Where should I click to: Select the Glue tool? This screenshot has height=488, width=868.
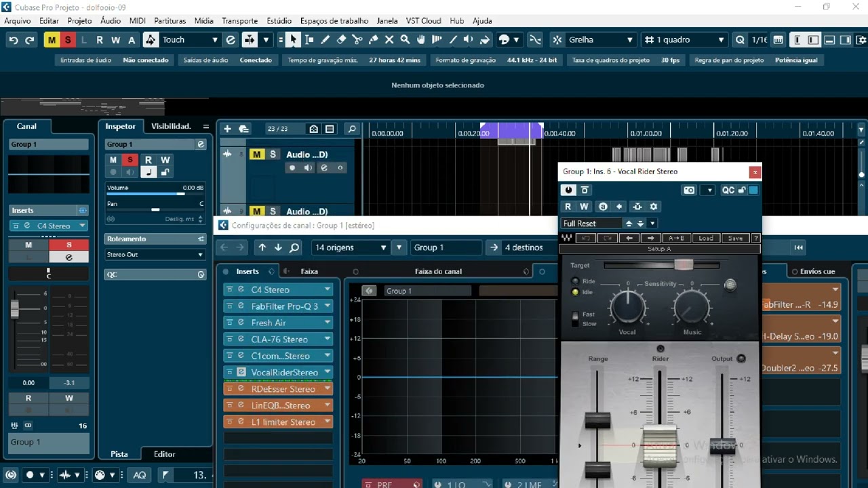click(x=374, y=40)
